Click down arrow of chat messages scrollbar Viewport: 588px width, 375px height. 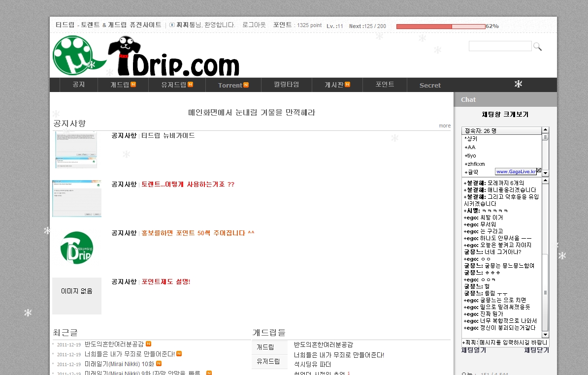tap(546, 335)
